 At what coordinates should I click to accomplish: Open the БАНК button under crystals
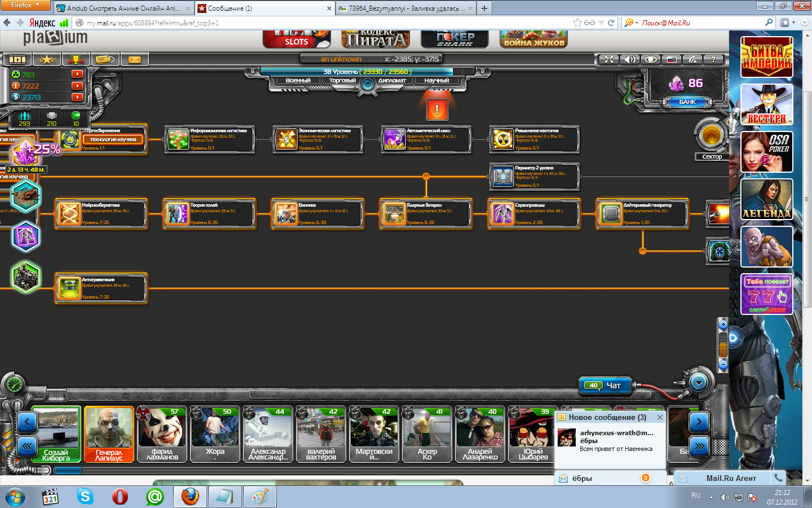pos(687,102)
